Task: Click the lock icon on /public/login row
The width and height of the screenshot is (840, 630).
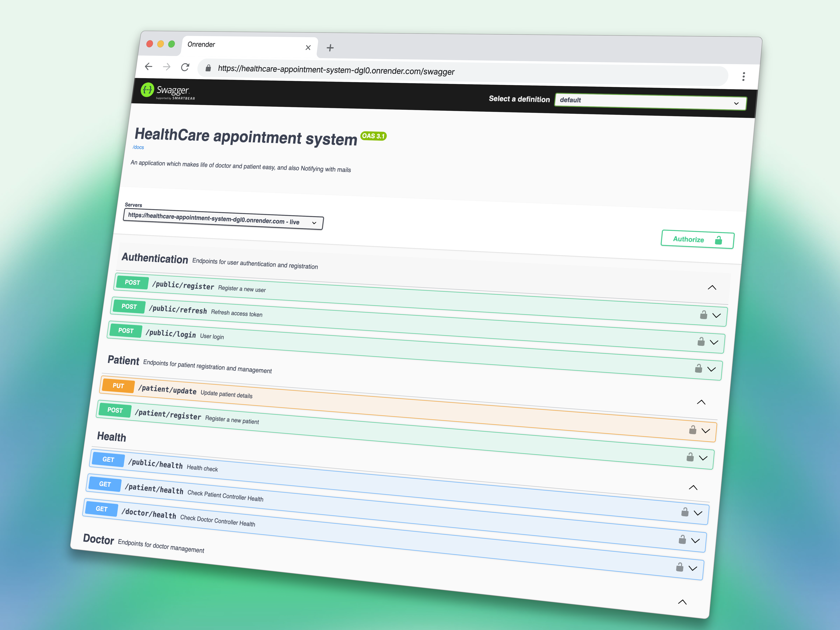Action: pyautogui.click(x=698, y=368)
